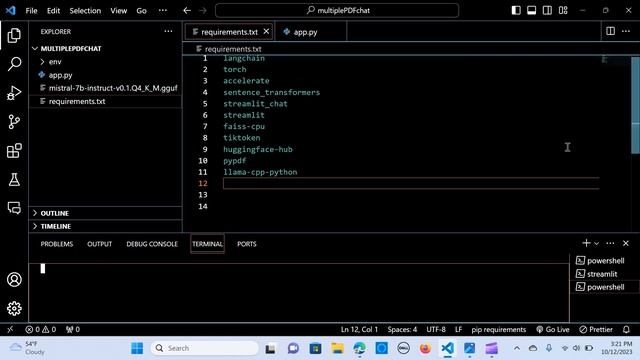Toggle secondary side bar layout

[x=547, y=11]
